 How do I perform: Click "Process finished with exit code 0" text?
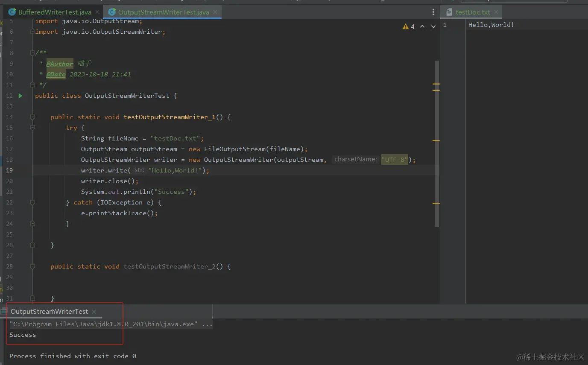(x=73, y=356)
